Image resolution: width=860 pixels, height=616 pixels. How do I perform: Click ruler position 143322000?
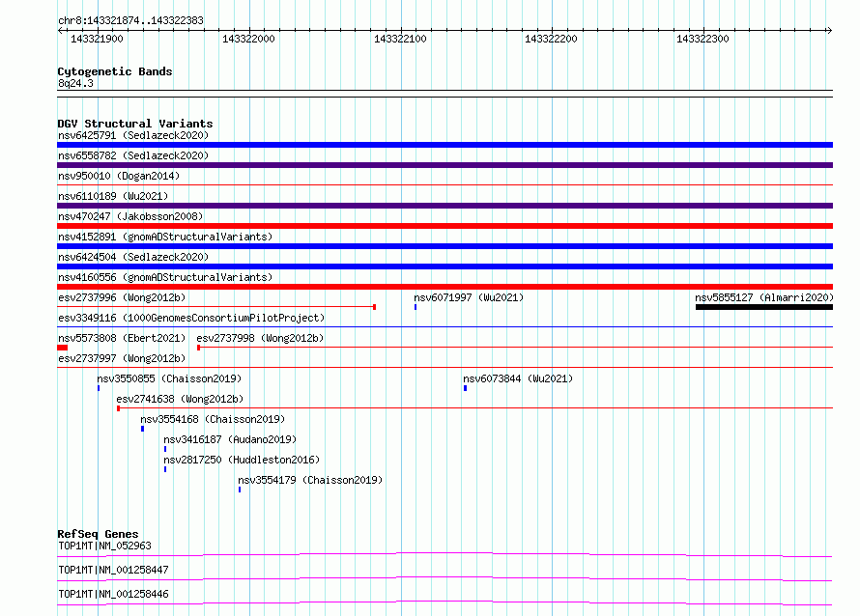pos(248,39)
